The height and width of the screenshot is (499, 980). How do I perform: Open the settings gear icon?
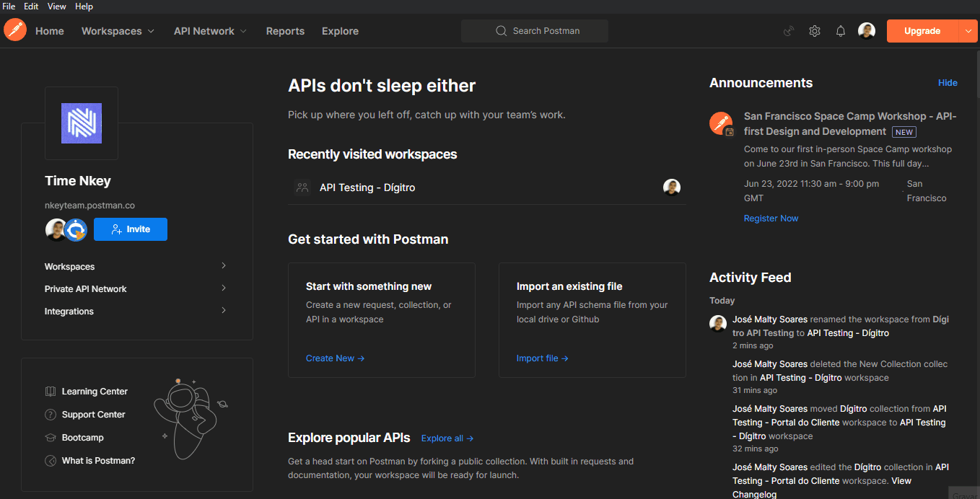(x=815, y=31)
